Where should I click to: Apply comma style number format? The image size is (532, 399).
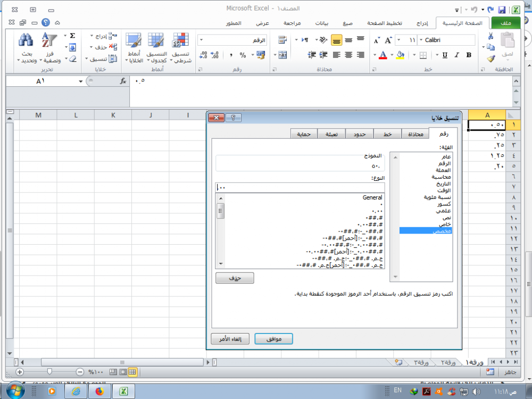231,55
